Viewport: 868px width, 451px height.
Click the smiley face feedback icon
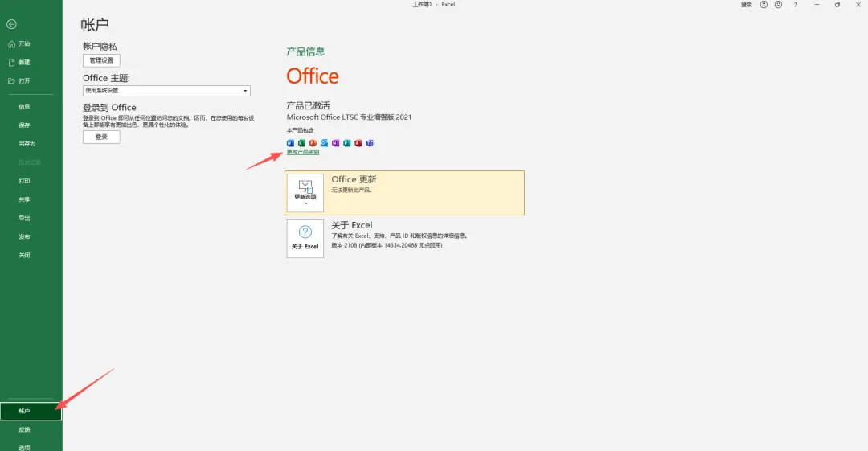(x=764, y=5)
